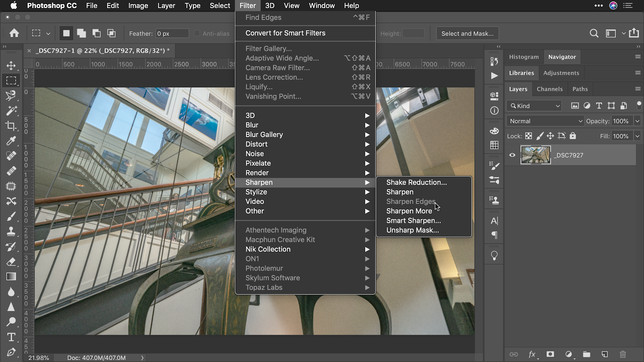Open the Layers panel menu
644x362 pixels.
638,89
